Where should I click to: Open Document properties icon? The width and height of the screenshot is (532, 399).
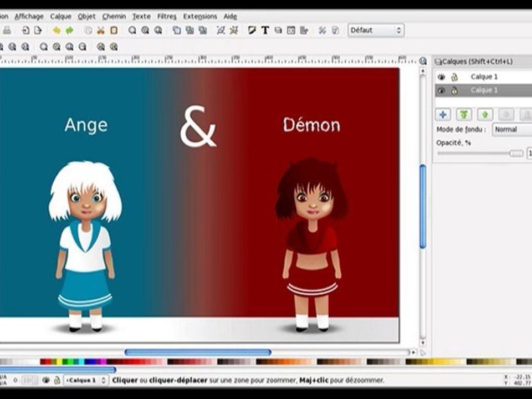tap(335, 30)
